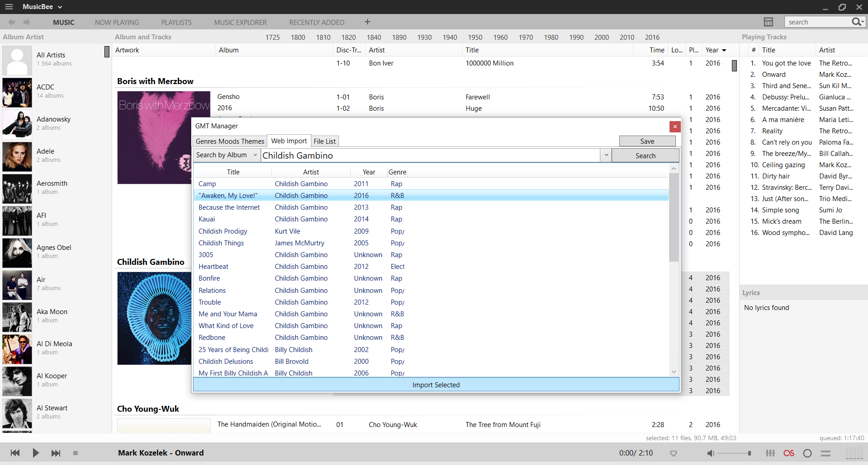Open the hamburger main menu
The width and height of the screenshot is (868, 465).
click(x=9, y=7)
